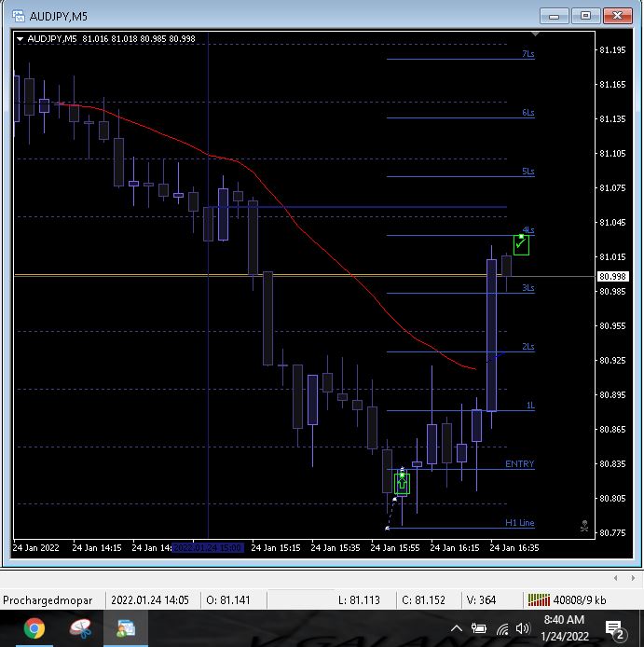Image resolution: width=644 pixels, height=647 pixels.
Task: Click the tab scroll left arrow
Action: [615, 578]
